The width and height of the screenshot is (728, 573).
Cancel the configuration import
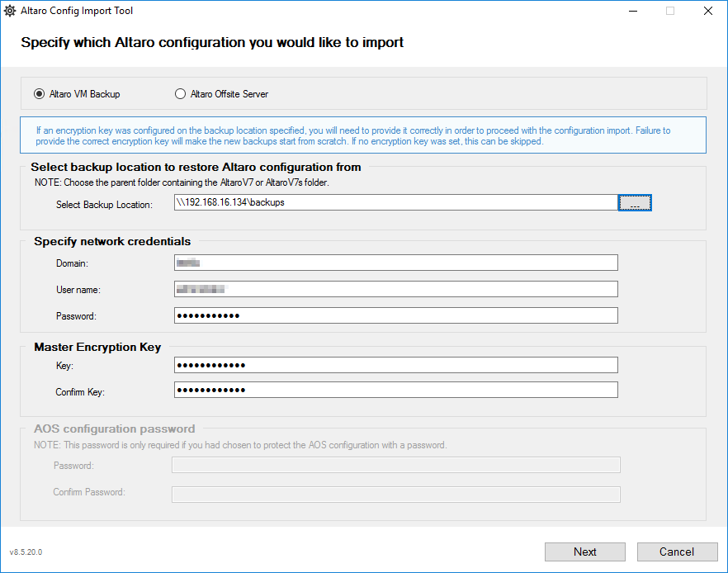676,552
